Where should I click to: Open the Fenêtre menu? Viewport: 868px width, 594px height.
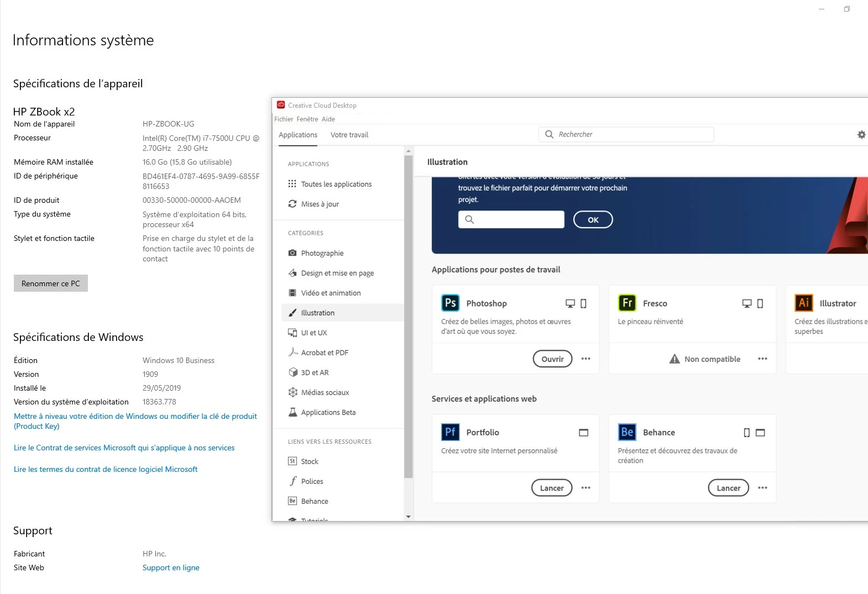(307, 119)
